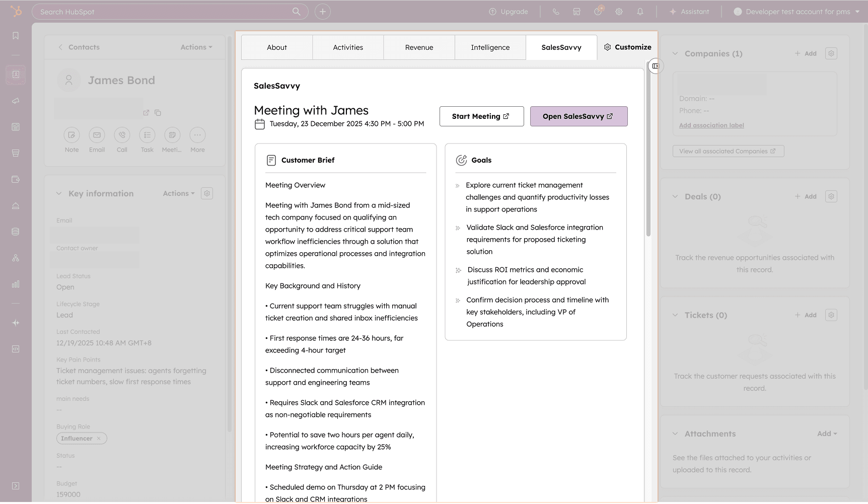Create a Note for James Bond
The height and width of the screenshot is (504, 868).
coord(71,135)
